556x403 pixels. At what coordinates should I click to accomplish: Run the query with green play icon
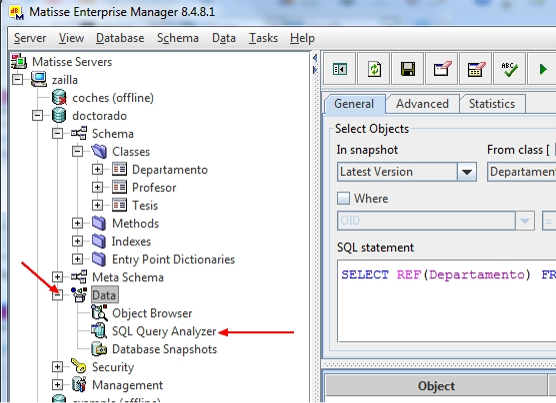point(543,69)
